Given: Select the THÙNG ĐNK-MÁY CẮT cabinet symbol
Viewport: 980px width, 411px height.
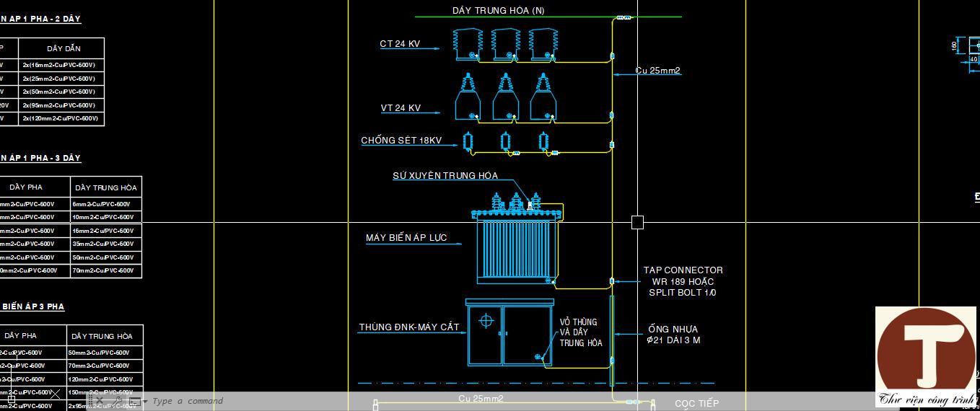Looking at the screenshot, I should click(510, 332).
